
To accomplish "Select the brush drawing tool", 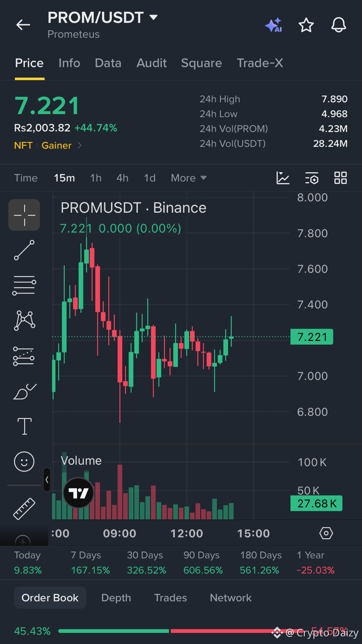I will click(24, 391).
